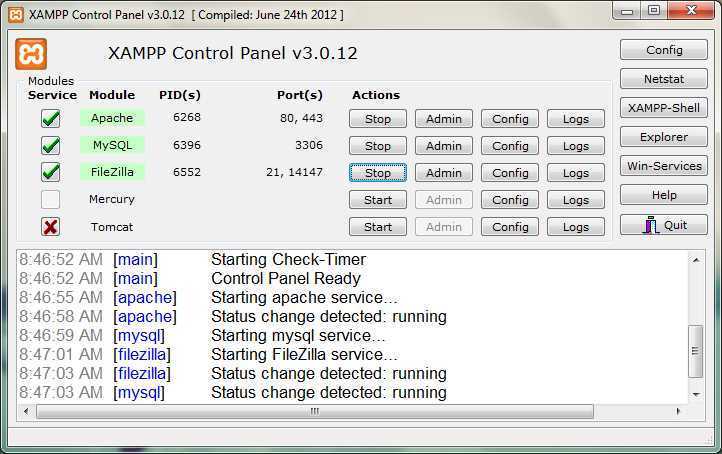722x454 pixels.
Task: Click MySQL PID 6396
Action: click(x=186, y=145)
